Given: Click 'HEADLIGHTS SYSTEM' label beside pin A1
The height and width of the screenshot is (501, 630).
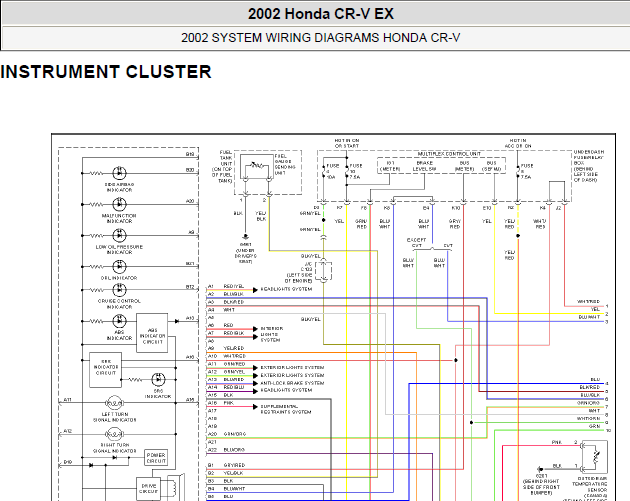Looking at the screenshot, I should pos(286,289).
